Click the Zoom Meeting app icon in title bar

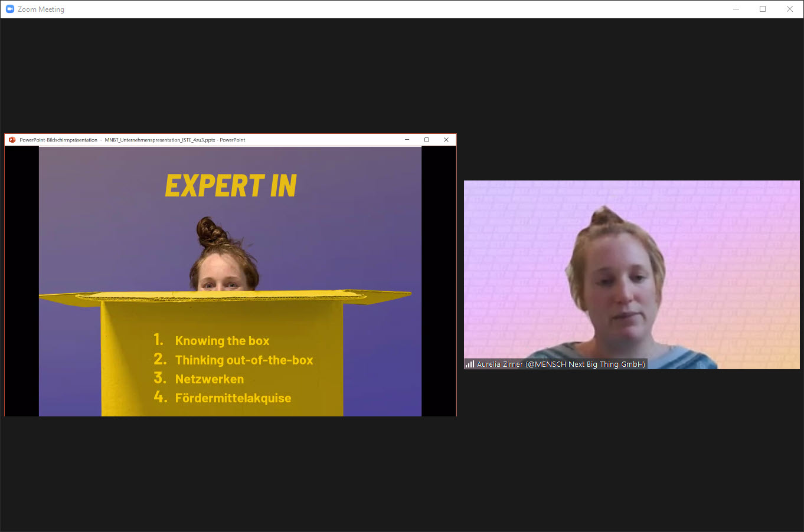(x=10, y=9)
